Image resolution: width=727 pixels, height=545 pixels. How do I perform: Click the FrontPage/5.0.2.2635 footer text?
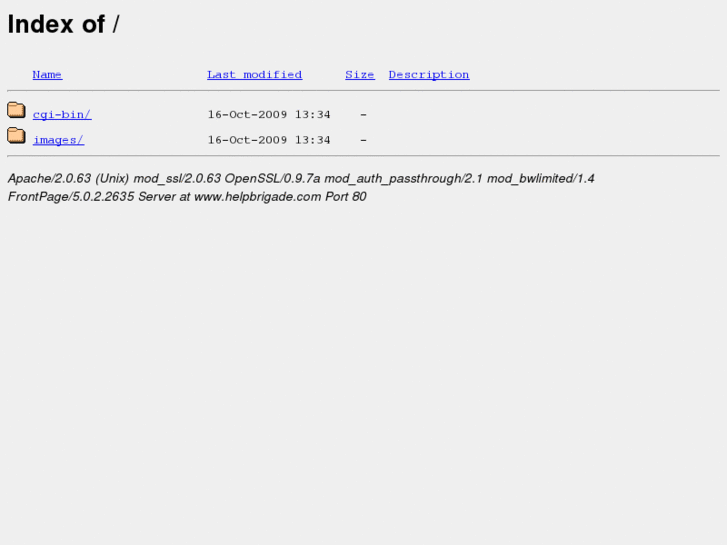pos(71,197)
